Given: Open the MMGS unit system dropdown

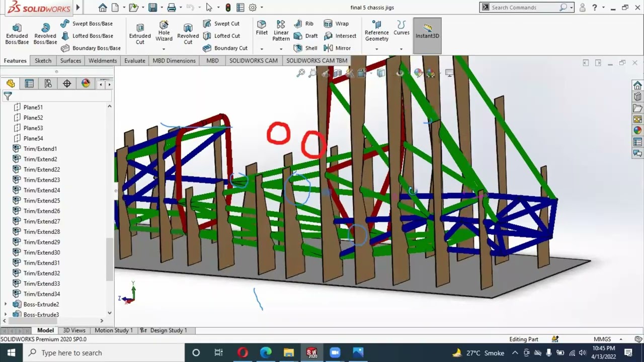Looking at the screenshot, I should coord(621,339).
